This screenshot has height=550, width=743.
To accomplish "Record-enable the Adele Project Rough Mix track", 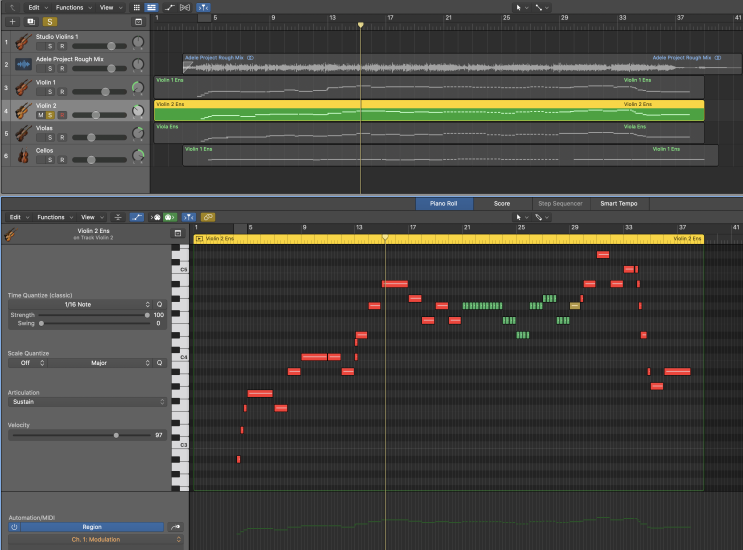I will click(62, 69).
